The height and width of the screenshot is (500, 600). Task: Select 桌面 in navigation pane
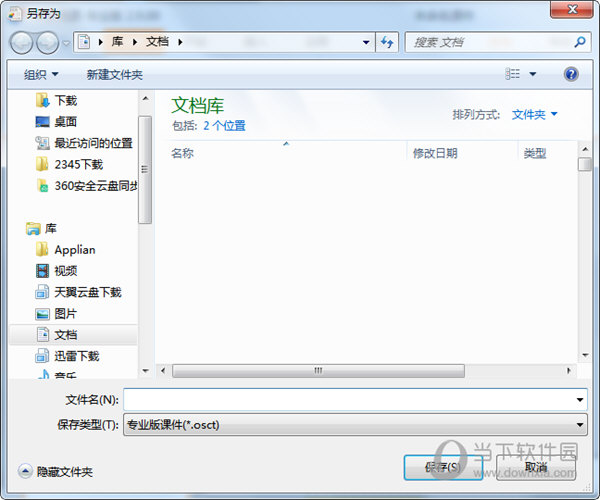[x=65, y=122]
